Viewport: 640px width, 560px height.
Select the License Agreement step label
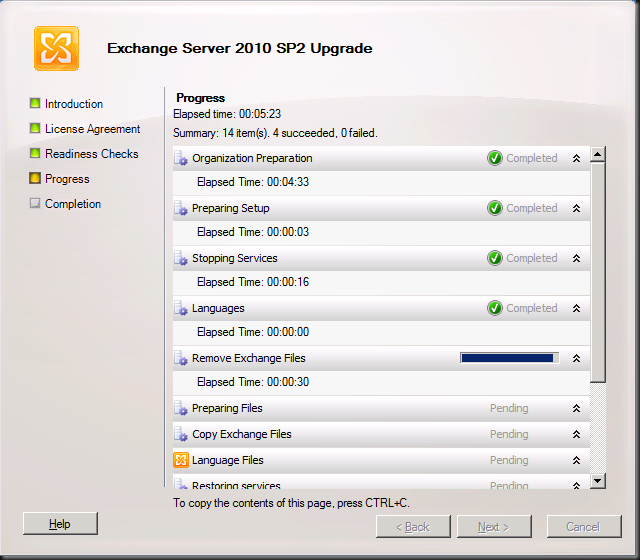(x=93, y=129)
